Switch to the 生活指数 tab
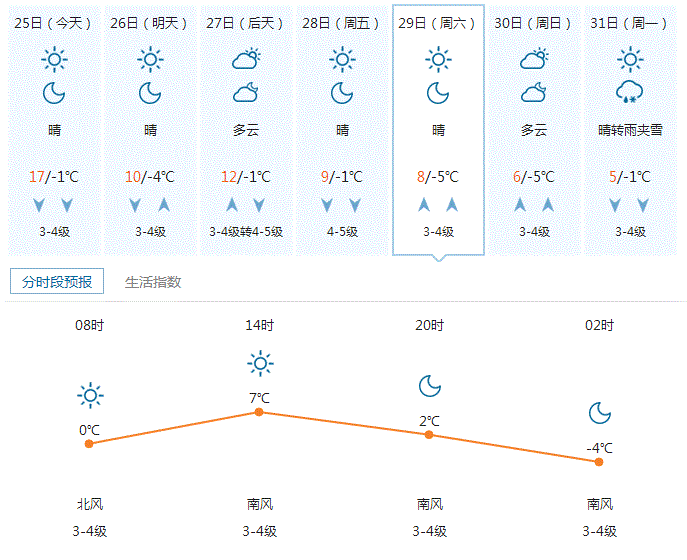Image resolution: width=687 pixels, height=560 pixels. point(153,282)
